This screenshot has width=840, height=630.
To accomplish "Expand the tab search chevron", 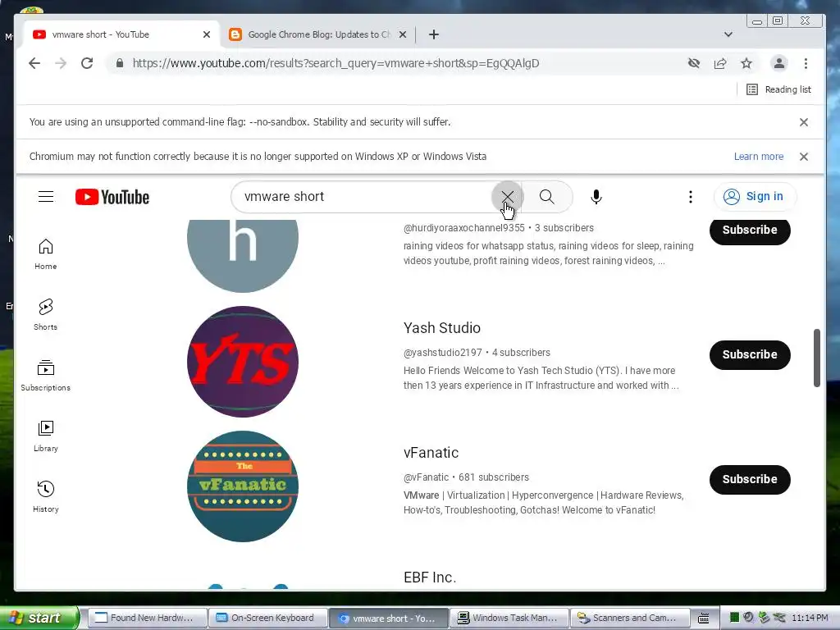I will [x=728, y=34].
